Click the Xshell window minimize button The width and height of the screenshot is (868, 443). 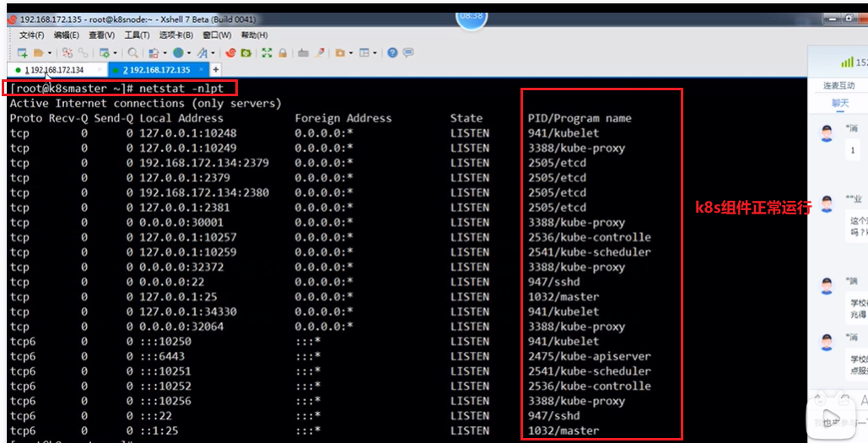point(832,19)
